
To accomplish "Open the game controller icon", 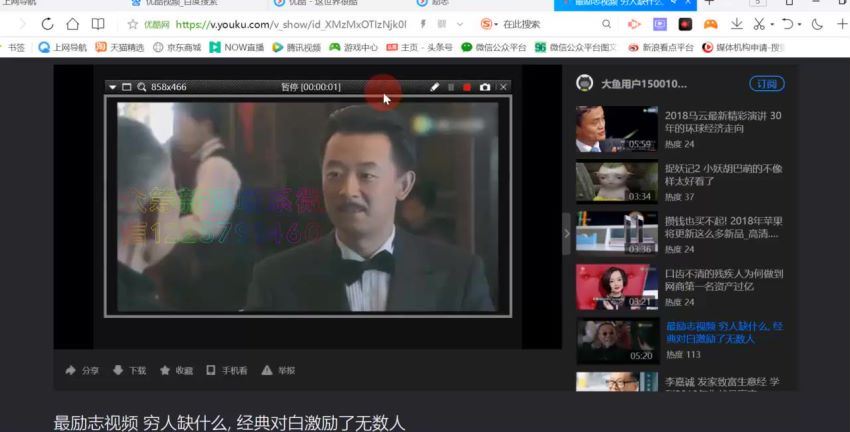I will [711, 24].
